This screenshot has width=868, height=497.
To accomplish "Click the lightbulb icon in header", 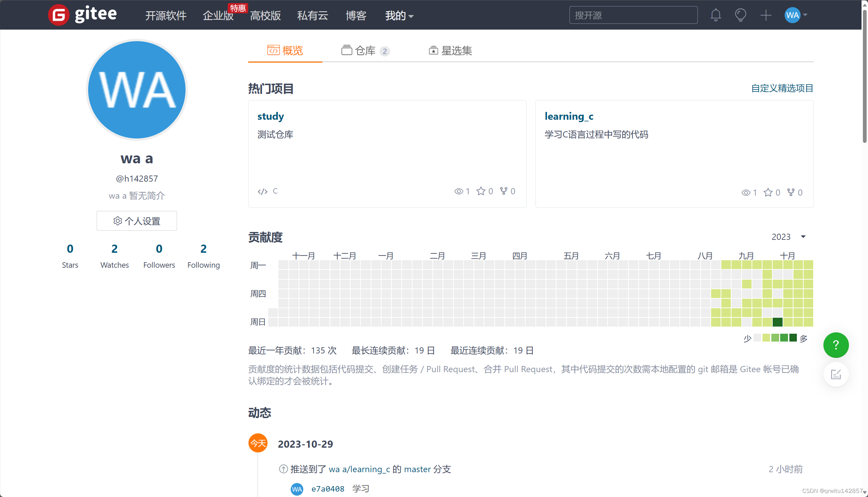I will click(x=740, y=15).
